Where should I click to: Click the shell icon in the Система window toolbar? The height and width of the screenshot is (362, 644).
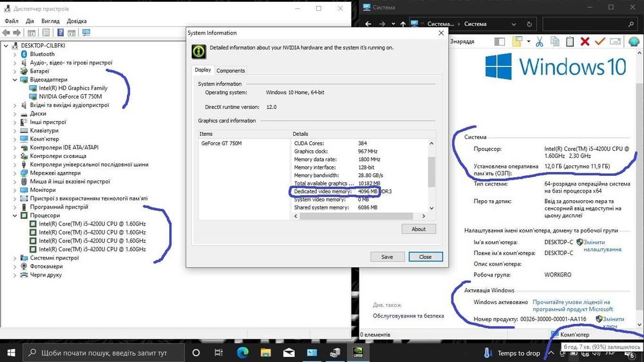tap(634, 41)
